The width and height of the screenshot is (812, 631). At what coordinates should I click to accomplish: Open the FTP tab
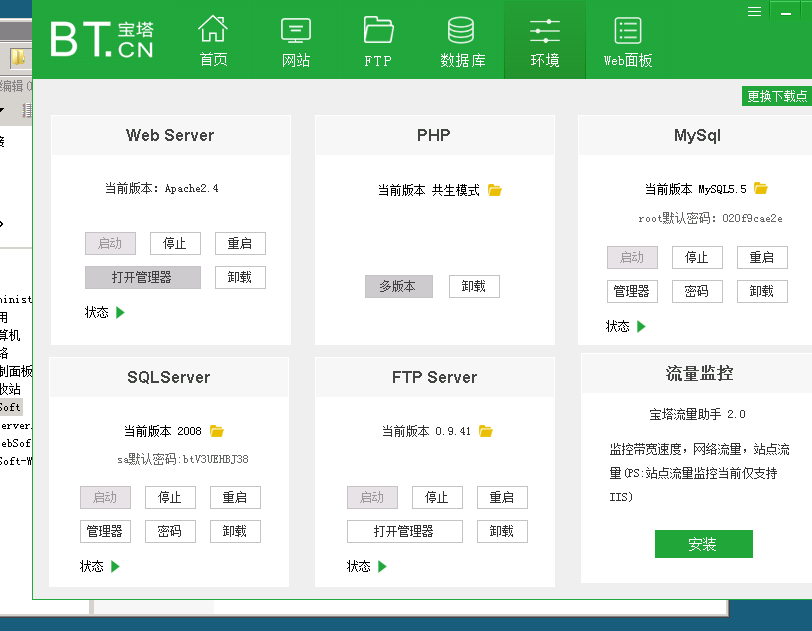tap(378, 41)
